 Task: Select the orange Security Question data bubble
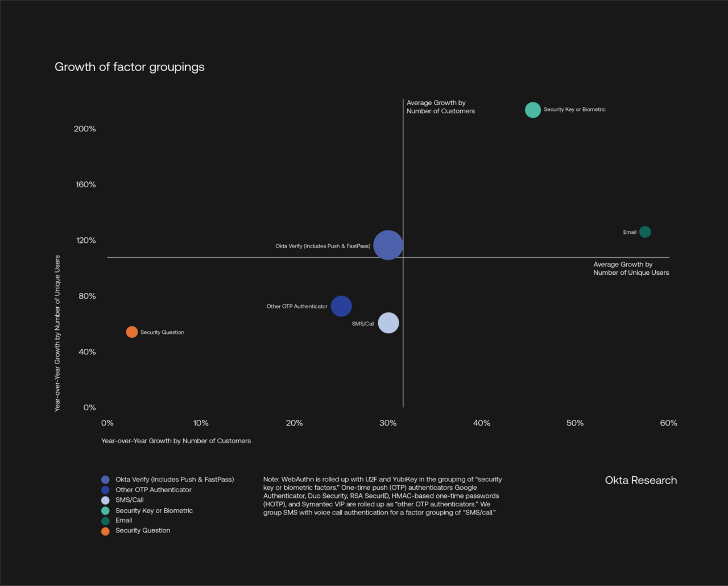point(132,332)
